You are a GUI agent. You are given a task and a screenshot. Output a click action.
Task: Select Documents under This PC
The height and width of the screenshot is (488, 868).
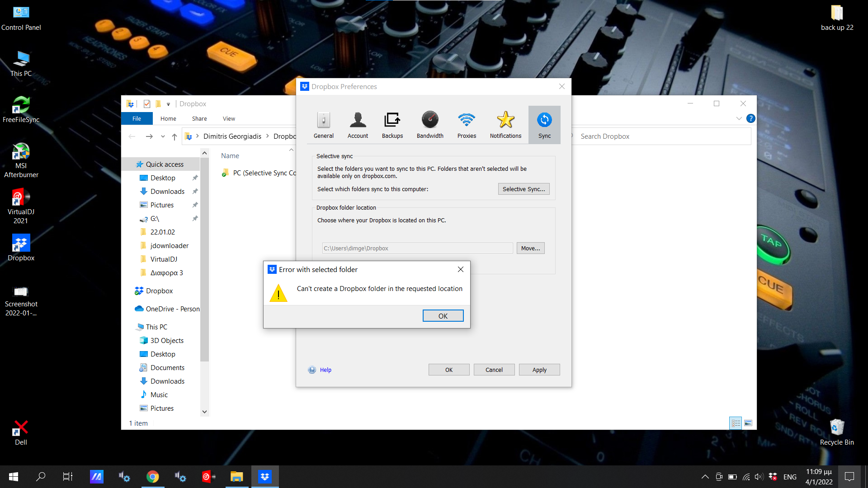(x=167, y=367)
